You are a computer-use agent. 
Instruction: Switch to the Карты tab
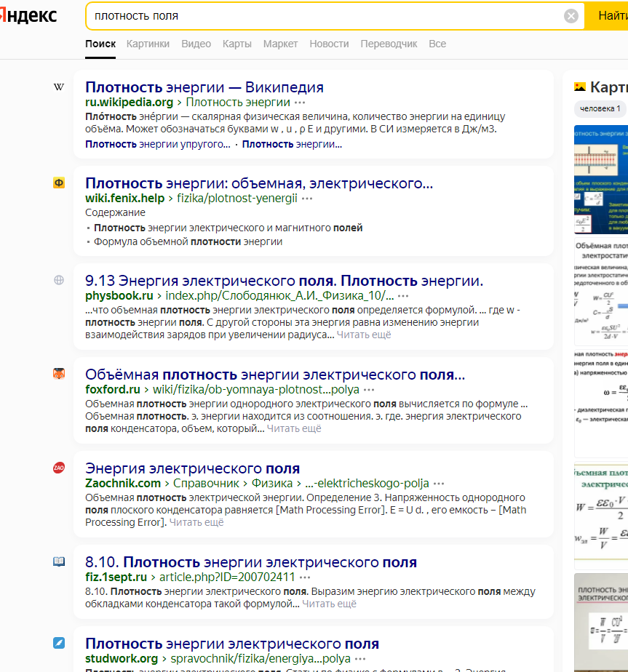237,44
